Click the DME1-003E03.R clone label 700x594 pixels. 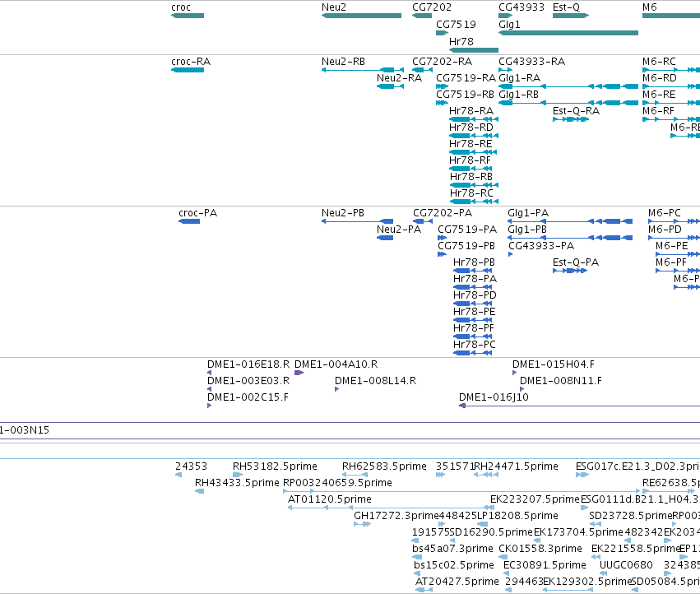pos(248,381)
